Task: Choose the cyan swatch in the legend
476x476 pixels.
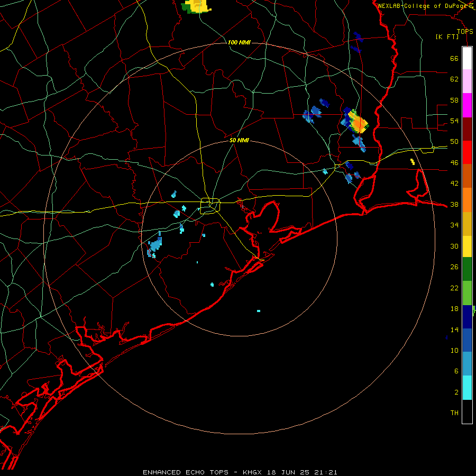Action: (467, 388)
